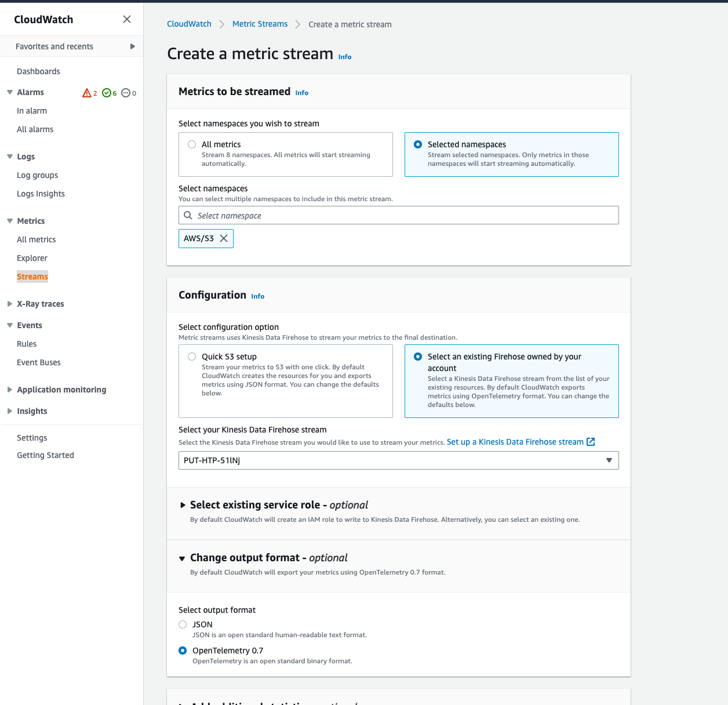Expand Favorites and recents arrow

pos(133,46)
